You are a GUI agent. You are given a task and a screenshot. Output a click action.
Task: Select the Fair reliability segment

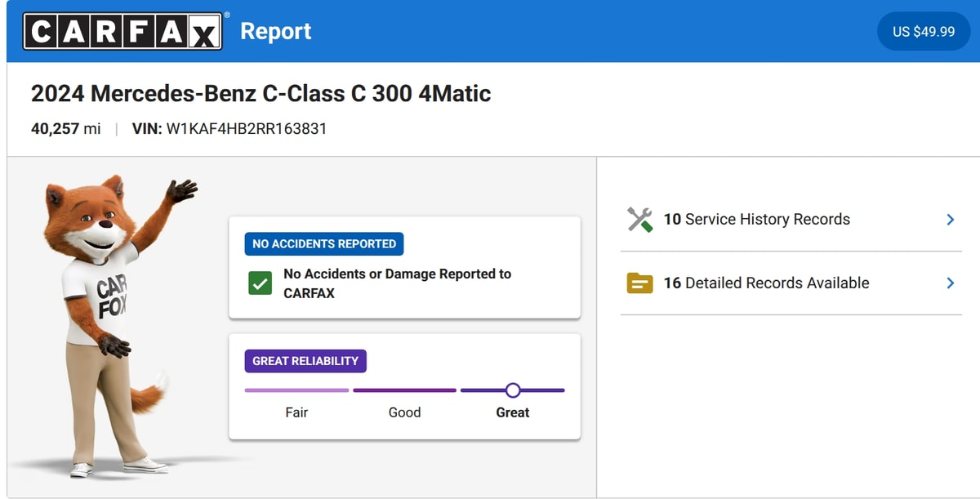296,390
